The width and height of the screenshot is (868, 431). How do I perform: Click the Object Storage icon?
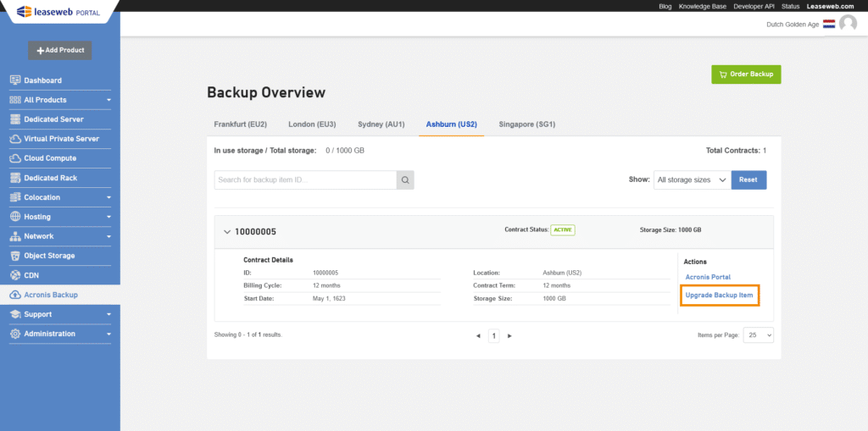click(x=15, y=256)
